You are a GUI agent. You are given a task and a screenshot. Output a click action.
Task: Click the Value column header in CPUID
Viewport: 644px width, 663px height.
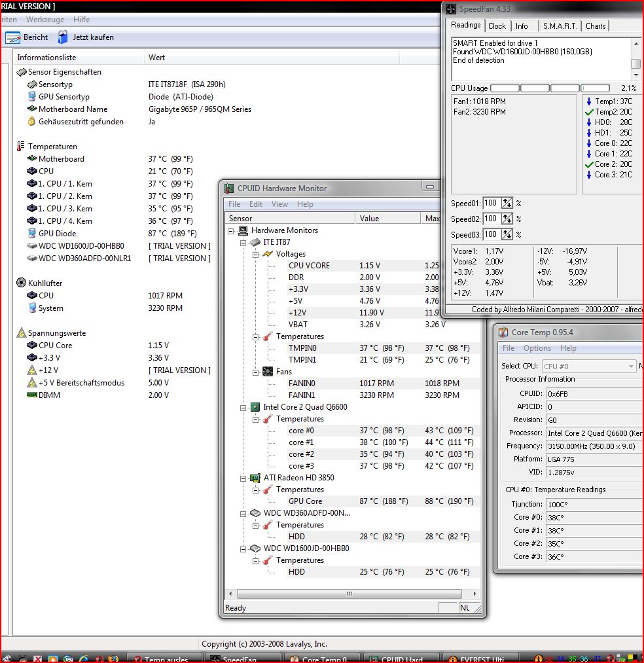387,218
